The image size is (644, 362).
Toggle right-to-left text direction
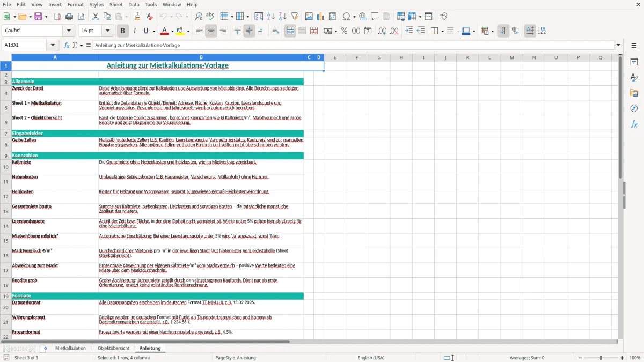[x=515, y=31]
